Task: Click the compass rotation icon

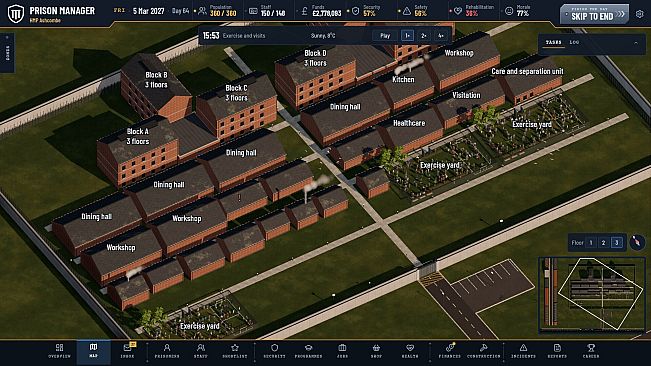Action: click(637, 242)
